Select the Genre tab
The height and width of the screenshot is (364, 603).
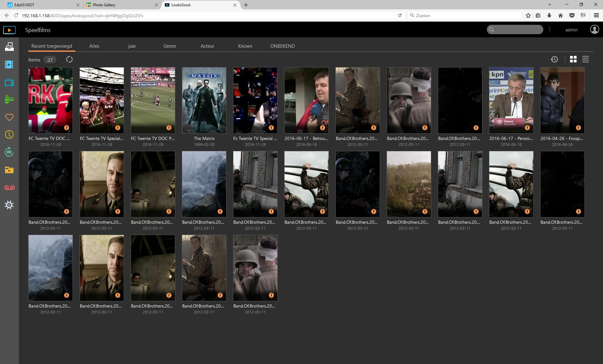pyautogui.click(x=170, y=46)
